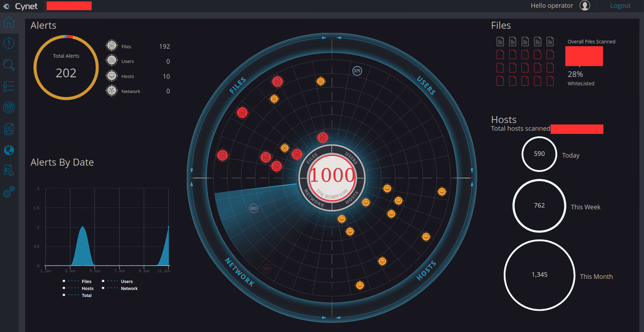Image resolution: width=644 pixels, height=332 pixels.
Task: Click the NETWORK label on radar outer ring
Action: point(240,272)
